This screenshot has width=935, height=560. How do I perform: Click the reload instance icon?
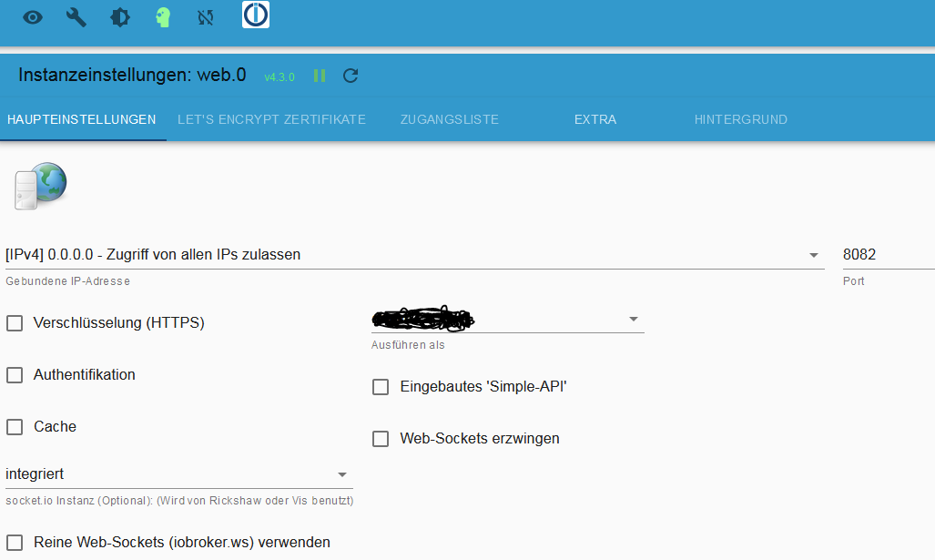click(351, 76)
